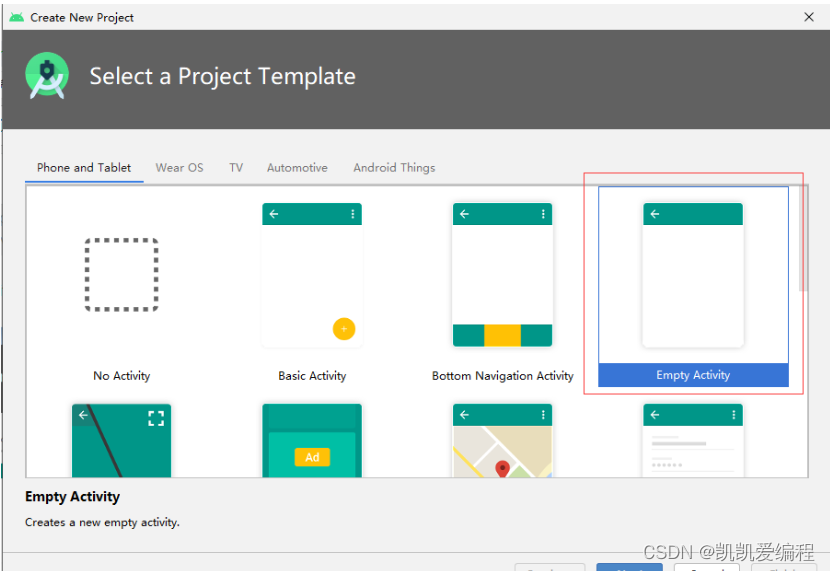Screen dimensions: 830x571
Task: Click the Bottom Navigation Activity label
Action: pyautogui.click(x=502, y=376)
